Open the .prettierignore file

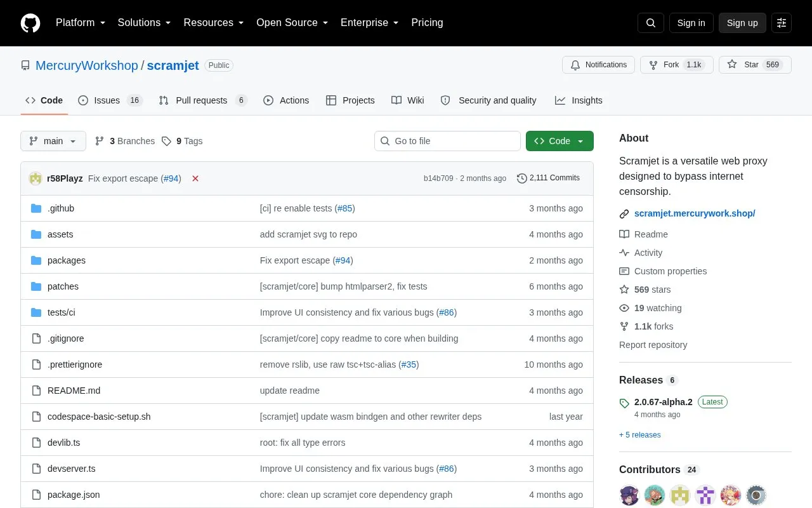[x=75, y=364]
